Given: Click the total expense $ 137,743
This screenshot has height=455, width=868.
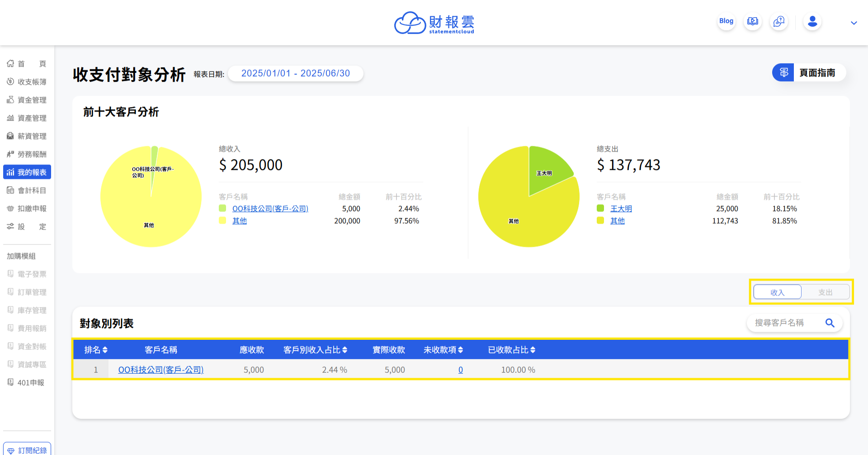Looking at the screenshot, I should coord(629,165).
